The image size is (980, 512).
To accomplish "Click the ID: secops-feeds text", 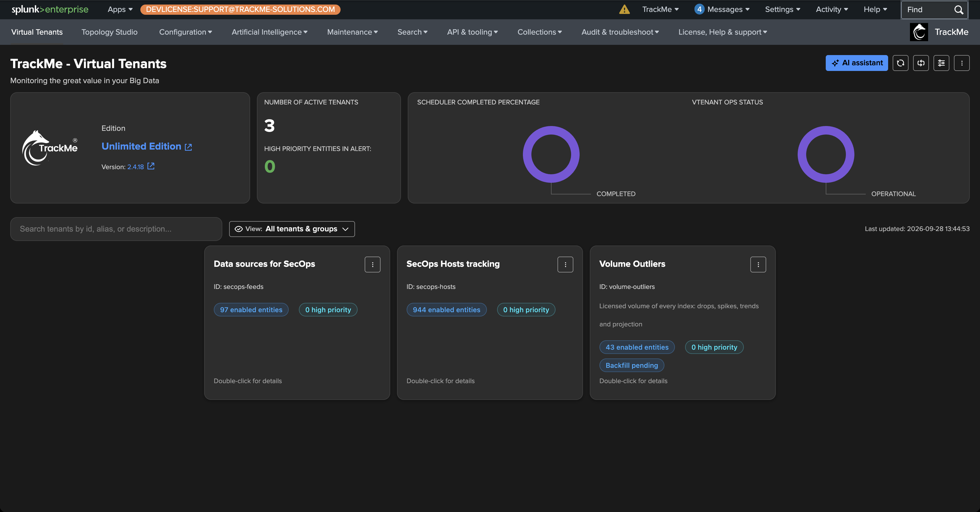I will click(x=238, y=287).
